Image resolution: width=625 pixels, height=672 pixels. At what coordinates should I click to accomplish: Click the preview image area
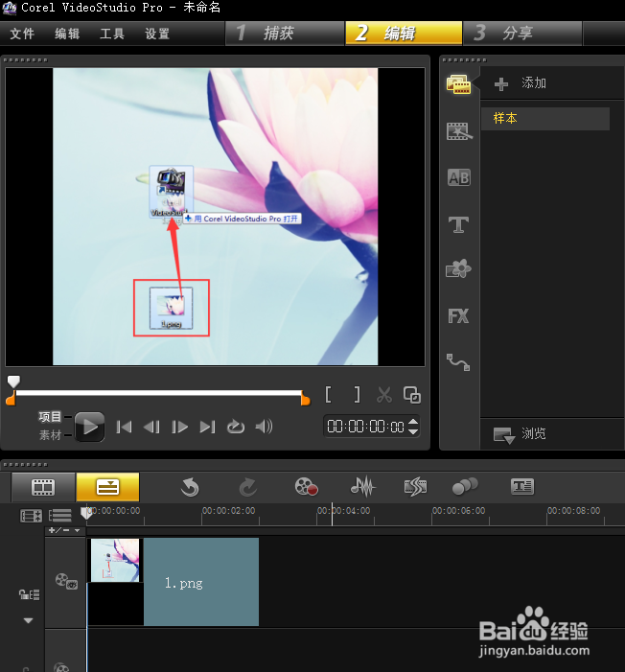(215, 217)
